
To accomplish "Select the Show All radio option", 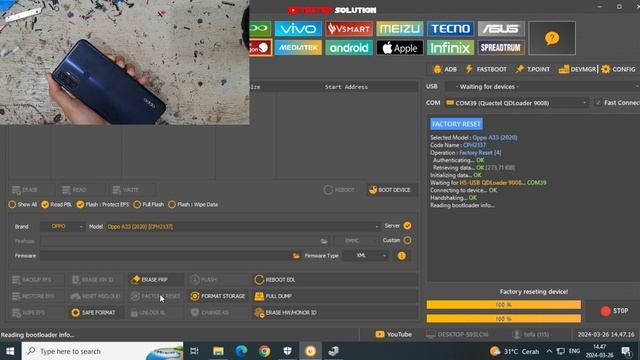I will click(x=23, y=204).
